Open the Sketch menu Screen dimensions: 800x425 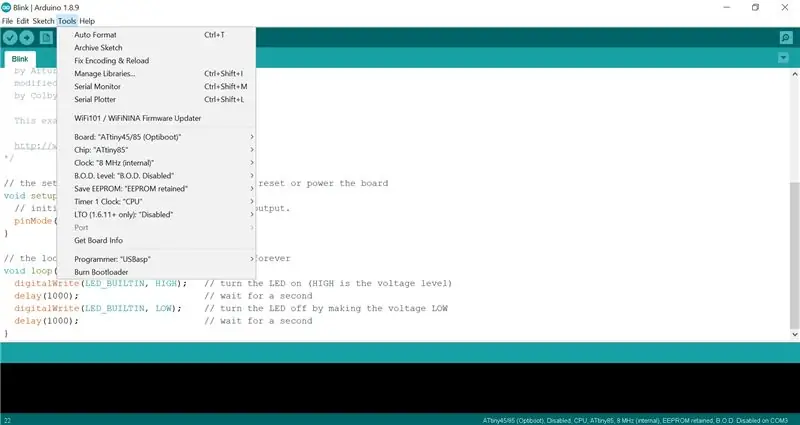tap(43, 21)
